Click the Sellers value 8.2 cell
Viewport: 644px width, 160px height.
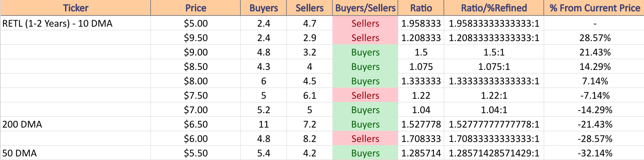click(309, 139)
